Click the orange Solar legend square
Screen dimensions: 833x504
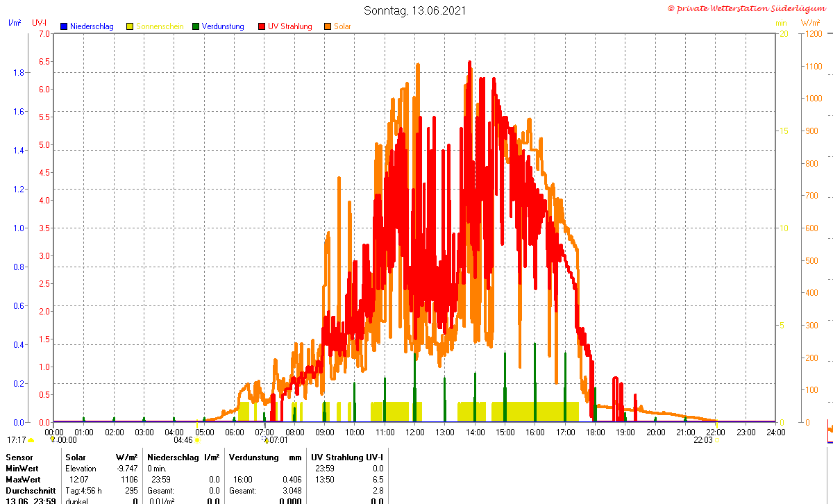pos(328,26)
